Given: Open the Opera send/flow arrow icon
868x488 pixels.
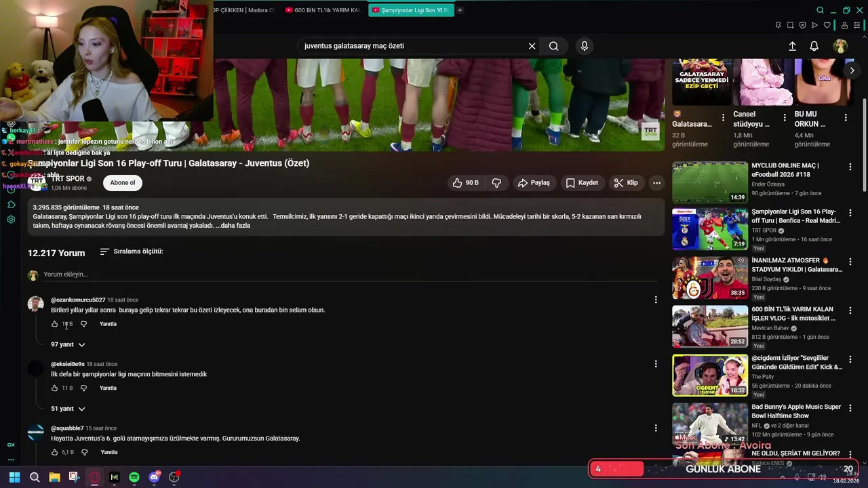Looking at the screenshot, I should [x=814, y=25].
